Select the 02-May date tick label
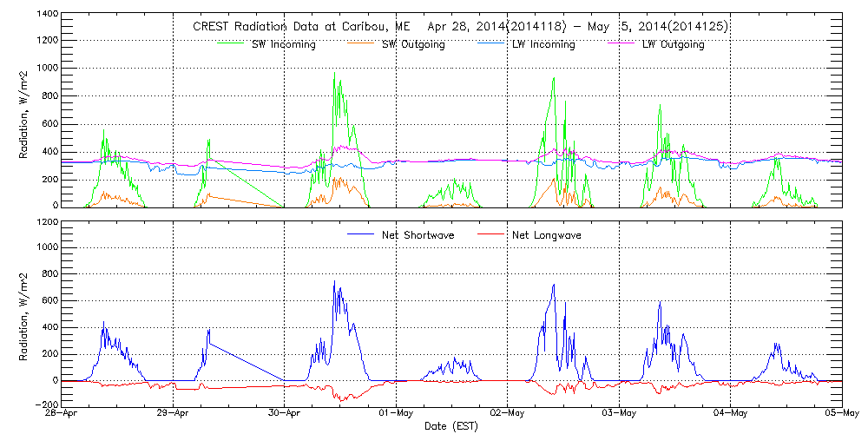Image resolution: width=868 pixels, height=434 pixels. coord(508,414)
